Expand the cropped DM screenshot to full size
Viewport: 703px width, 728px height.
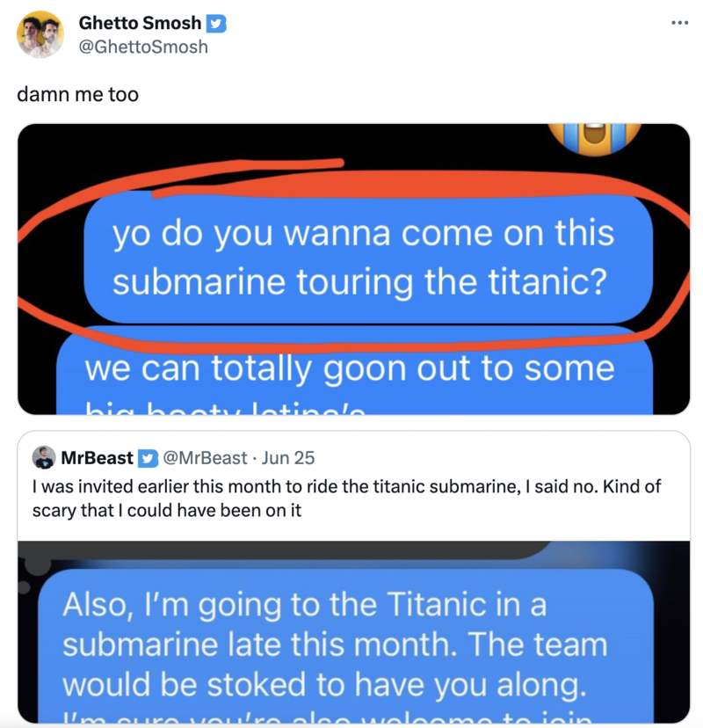pos(351,268)
